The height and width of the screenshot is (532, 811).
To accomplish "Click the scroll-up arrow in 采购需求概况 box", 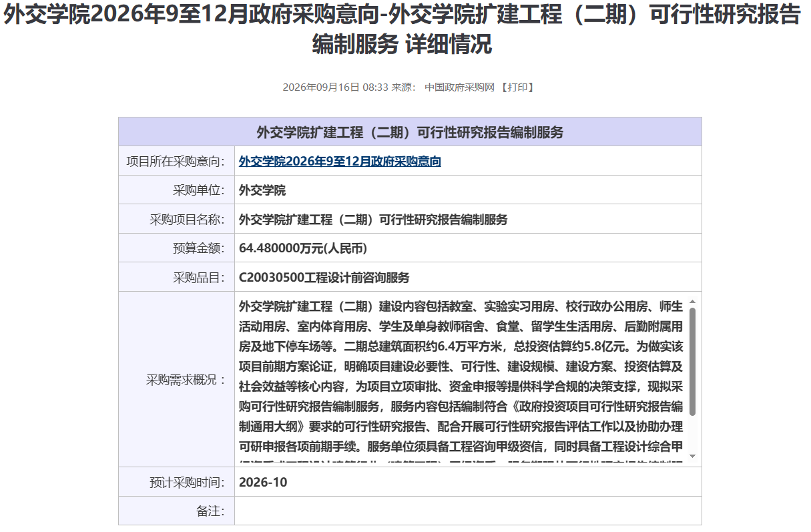I will click(x=692, y=302).
